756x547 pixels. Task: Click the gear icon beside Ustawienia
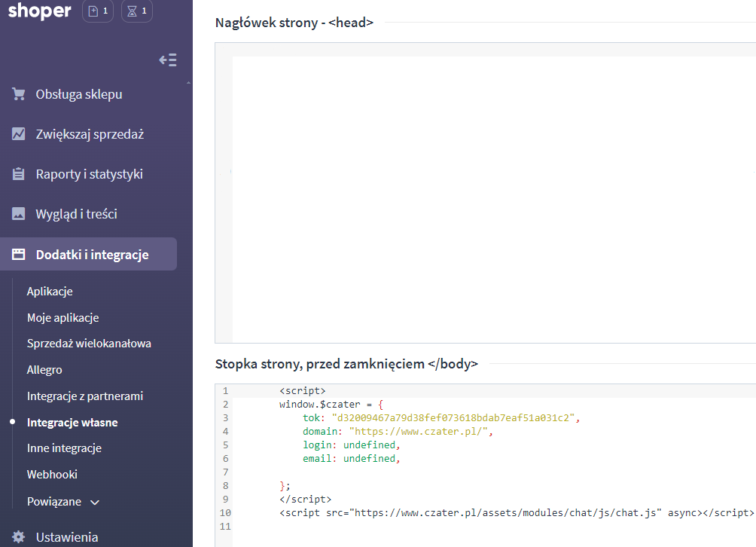[18, 536]
